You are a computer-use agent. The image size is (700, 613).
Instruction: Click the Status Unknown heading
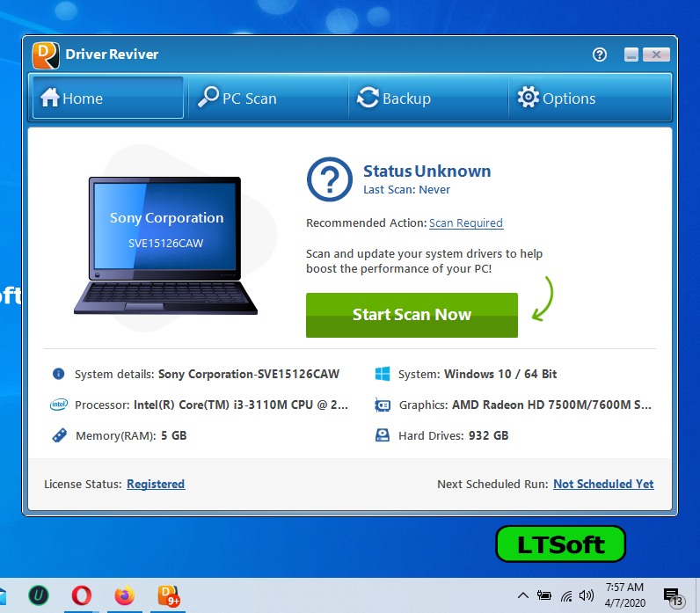427,171
